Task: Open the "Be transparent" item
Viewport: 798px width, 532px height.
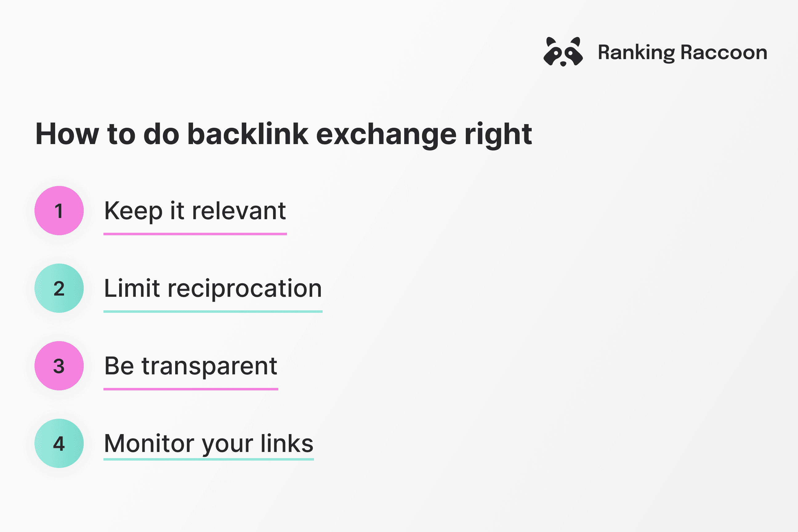Action: point(191,366)
